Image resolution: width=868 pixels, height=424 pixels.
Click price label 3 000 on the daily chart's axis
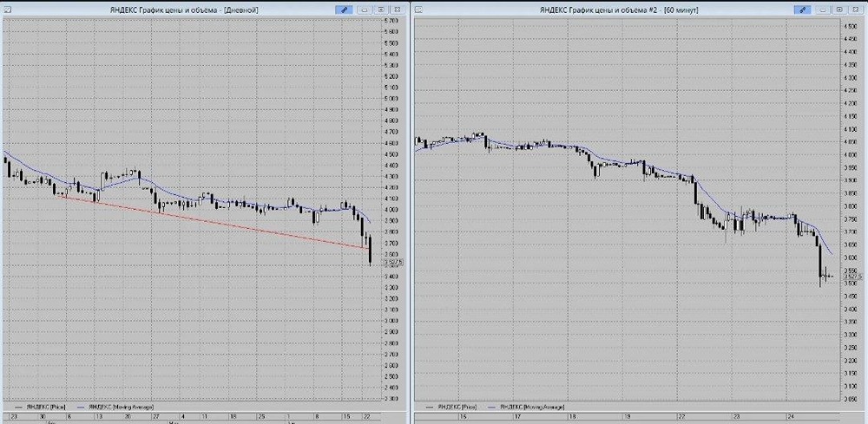click(392, 321)
